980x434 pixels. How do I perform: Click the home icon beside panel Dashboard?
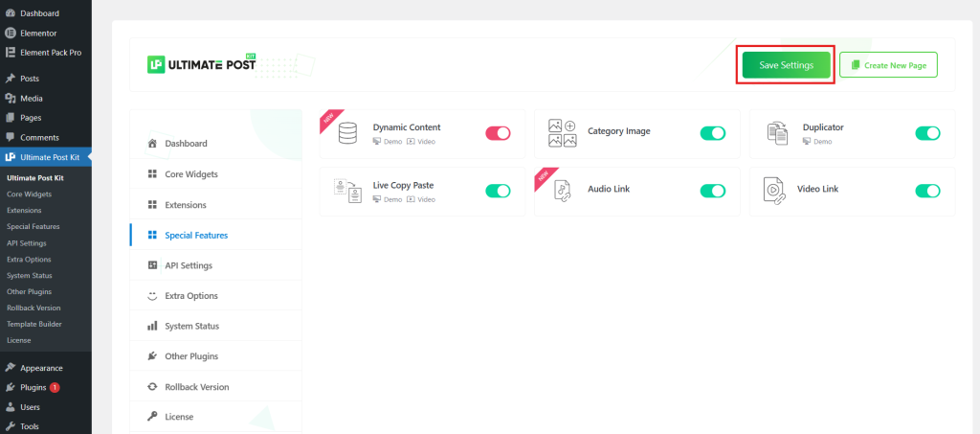[152, 143]
